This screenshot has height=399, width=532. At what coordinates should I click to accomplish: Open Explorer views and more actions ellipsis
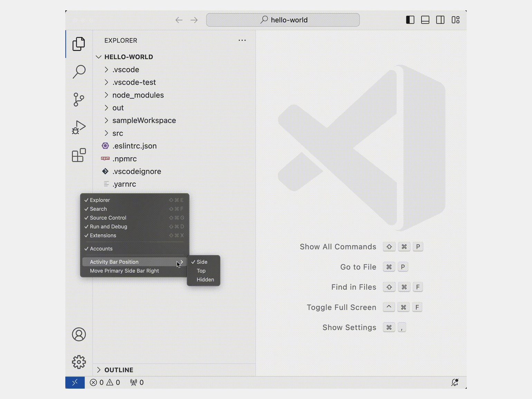242,40
